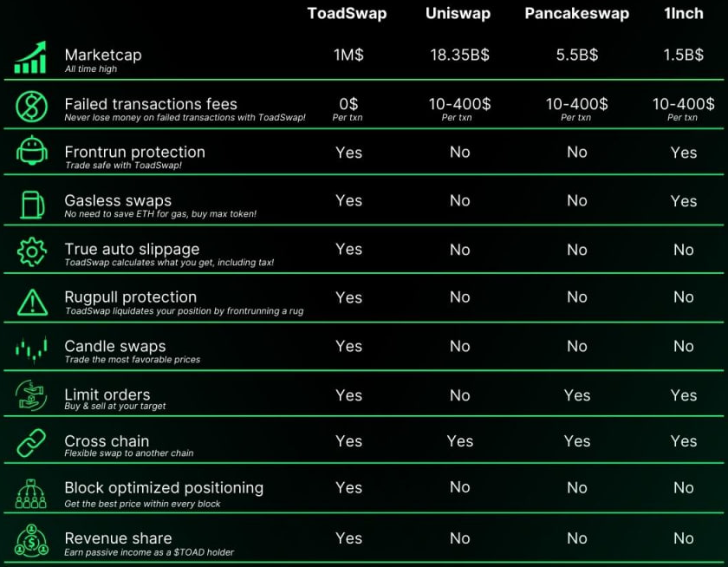Image resolution: width=728 pixels, height=567 pixels.
Task: Select the ToadSwap column header
Action: 348,14
